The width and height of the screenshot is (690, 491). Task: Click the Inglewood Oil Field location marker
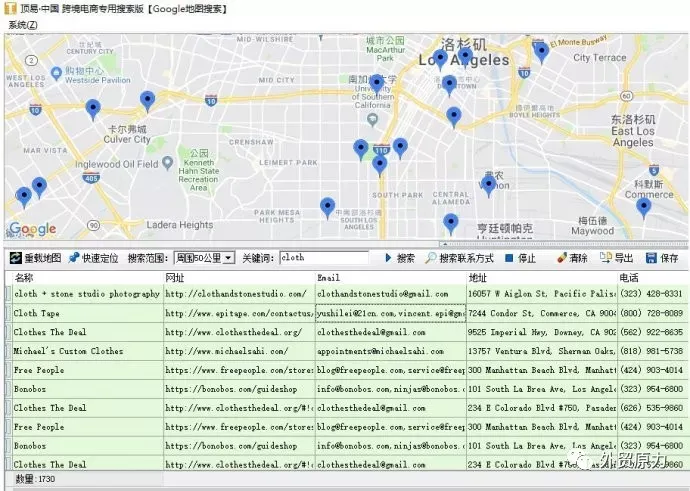(x=167, y=163)
